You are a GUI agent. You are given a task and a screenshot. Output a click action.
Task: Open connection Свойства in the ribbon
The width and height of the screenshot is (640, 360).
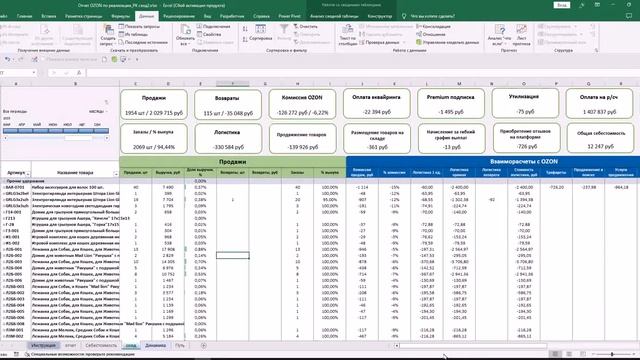(209, 35)
